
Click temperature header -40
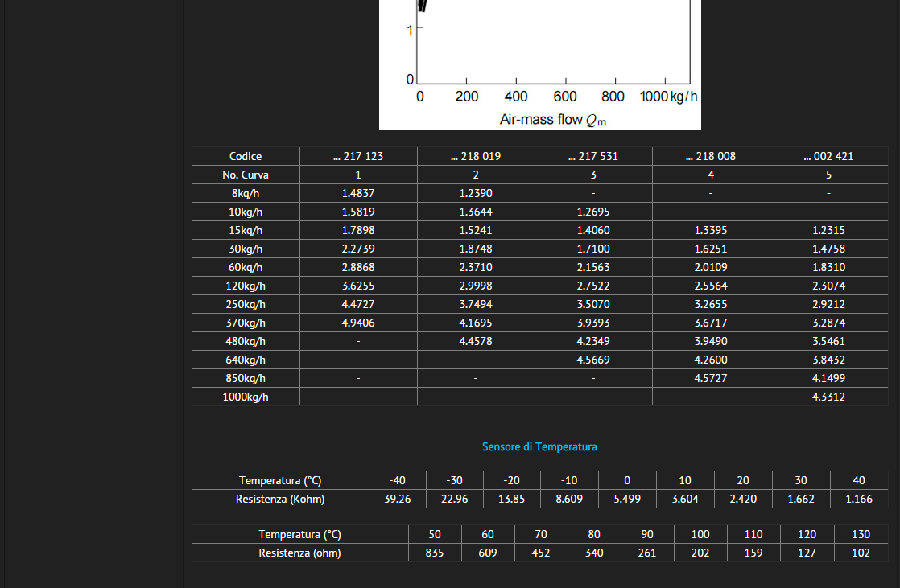click(x=397, y=480)
